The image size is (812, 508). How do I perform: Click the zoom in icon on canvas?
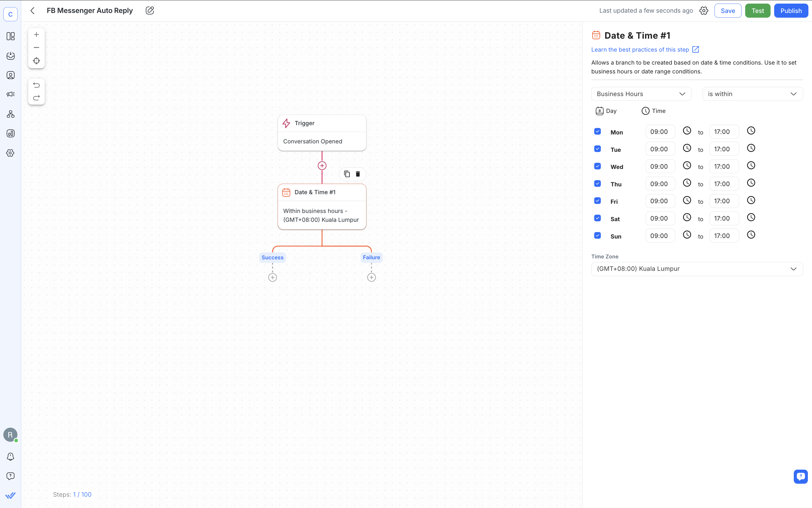(36, 34)
